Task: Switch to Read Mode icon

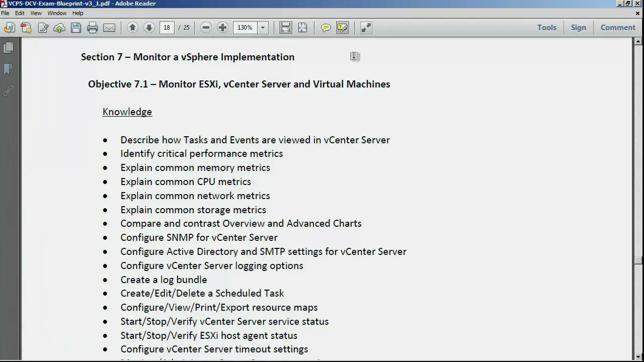Action: pos(366,28)
